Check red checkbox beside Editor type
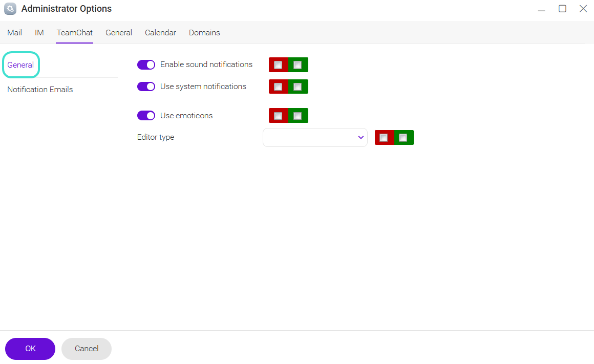Image resolution: width=594 pixels, height=364 pixels. pyautogui.click(x=384, y=138)
